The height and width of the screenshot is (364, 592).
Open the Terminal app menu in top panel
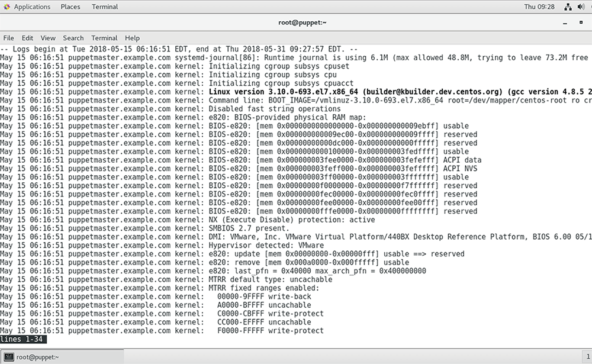tap(105, 7)
